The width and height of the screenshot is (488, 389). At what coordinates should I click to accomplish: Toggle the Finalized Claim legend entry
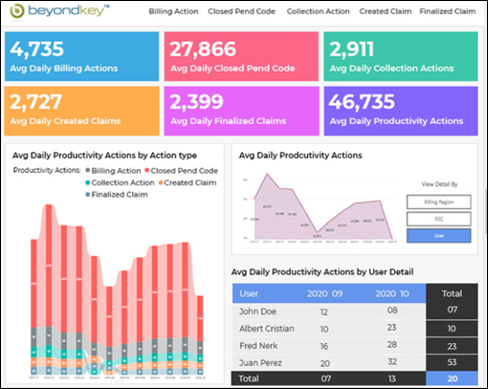tap(117, 195)
